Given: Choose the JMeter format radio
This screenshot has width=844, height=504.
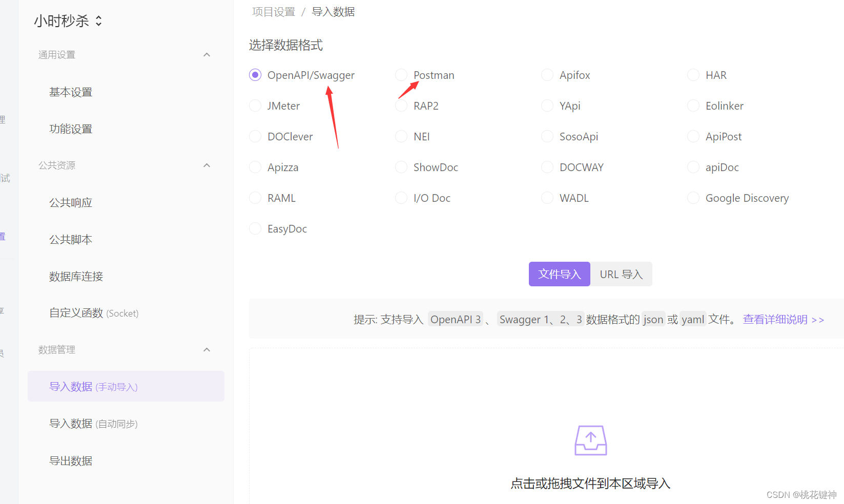Looking at the screenshot, I should (255, 106).
